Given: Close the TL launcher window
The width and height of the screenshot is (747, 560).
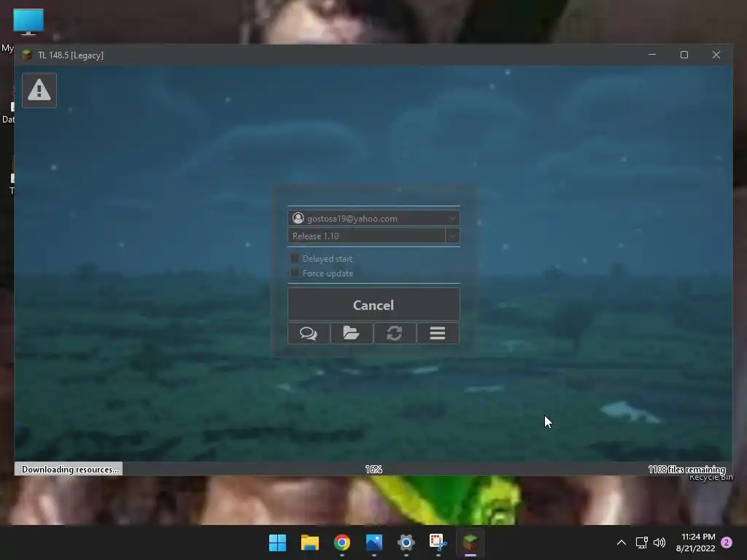Looking at the screenshot, I should click(716, 55).
